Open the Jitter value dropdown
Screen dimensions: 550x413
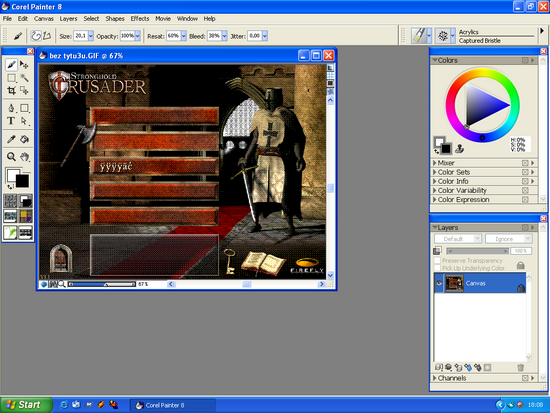(x=265, y=36)
